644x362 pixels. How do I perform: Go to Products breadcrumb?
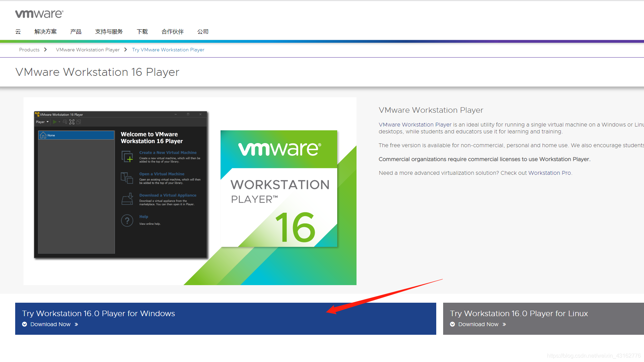[x=29, y=50]
